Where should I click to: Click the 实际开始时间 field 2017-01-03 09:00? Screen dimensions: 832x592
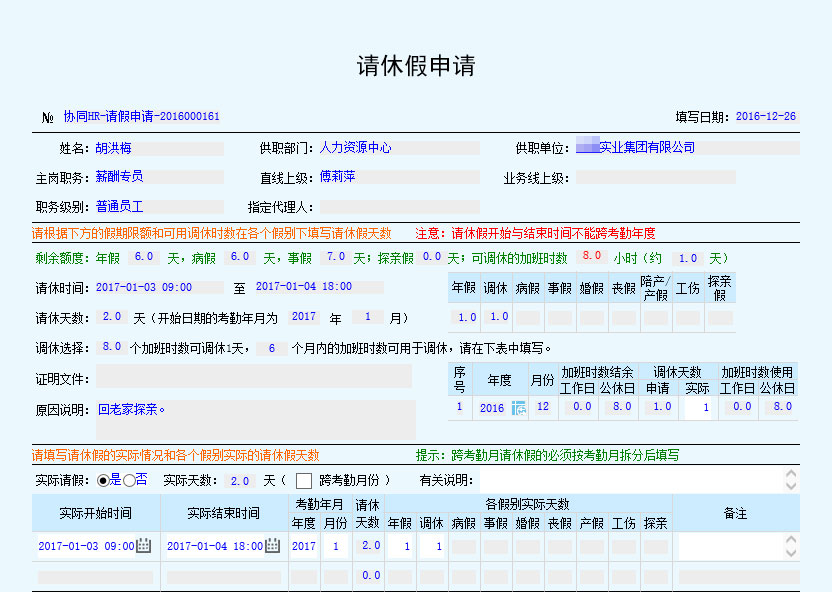tap(86, 546)
